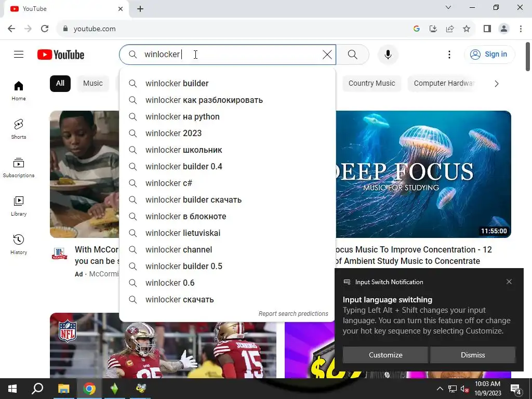Toggle Chrome side panel icon
This screenshot has width=532, height=399.
click(487, 29)
